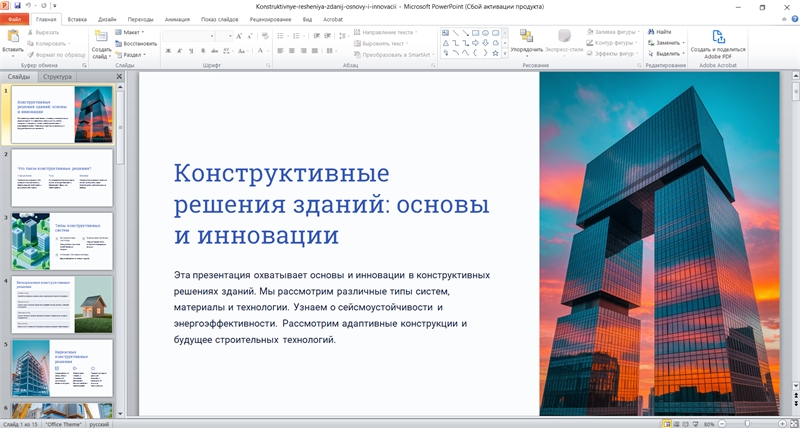Viewport: 800px width, 428px height.
Task: Select the five-point star shape
Action: click(495, 53)
